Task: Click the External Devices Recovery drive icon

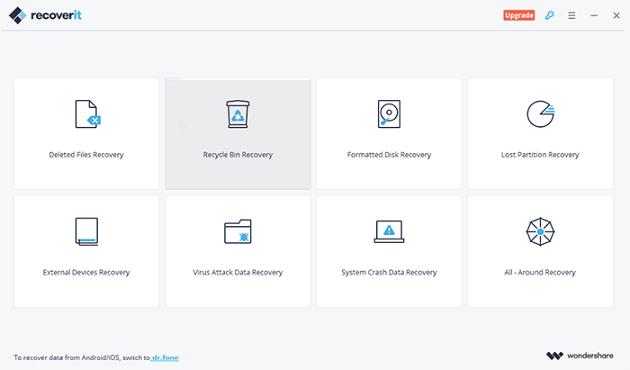Action: tap(86, 231)
